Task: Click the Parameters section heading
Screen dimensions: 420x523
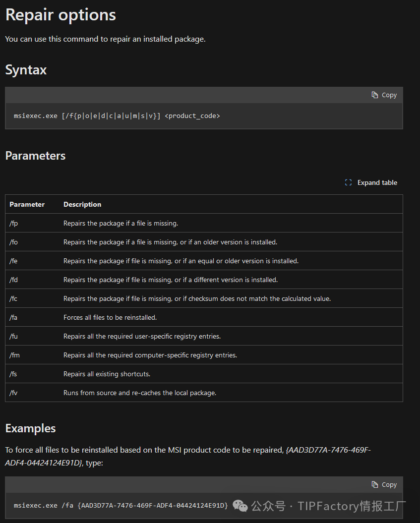Action: point(35,156)
